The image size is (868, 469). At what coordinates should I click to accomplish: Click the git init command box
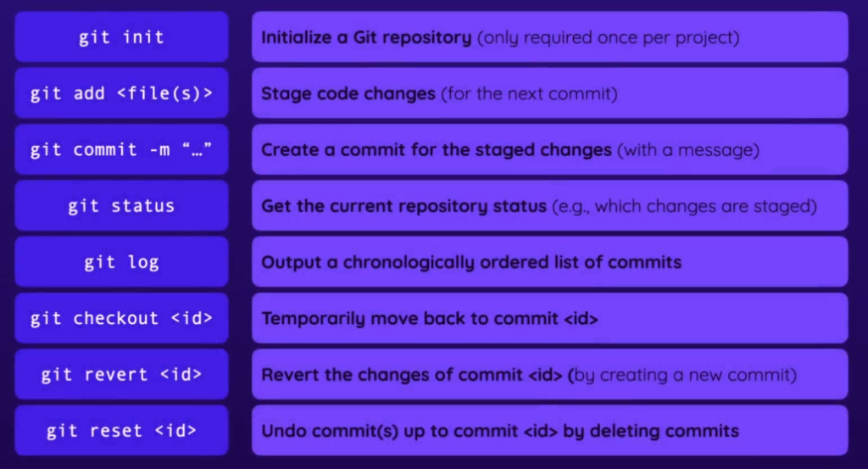[x=121, y=37]
